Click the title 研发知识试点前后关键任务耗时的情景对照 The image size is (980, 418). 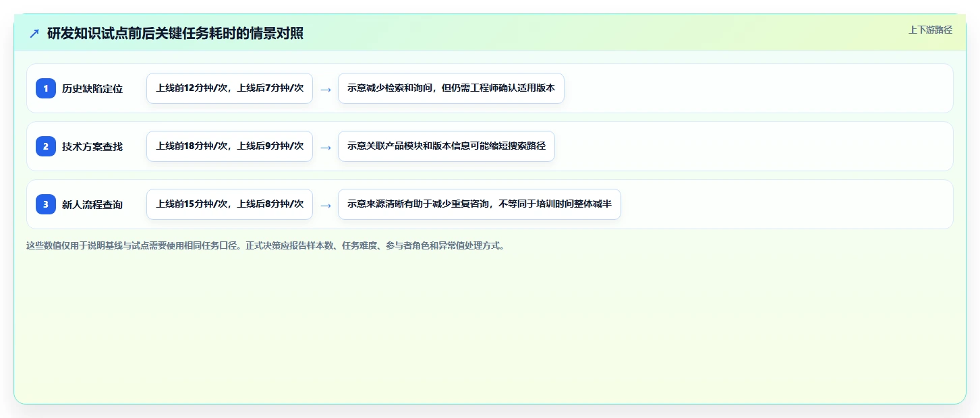(x=175, y=33)
